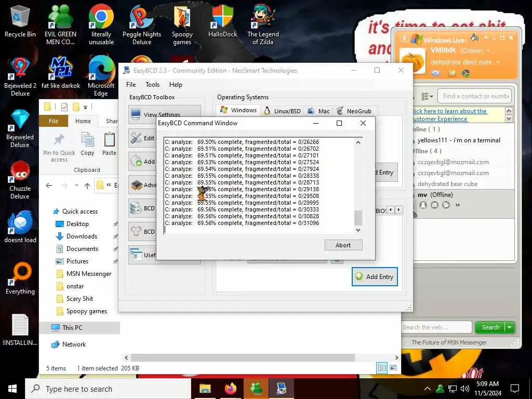Open Messenger contact list layout dropdown

(x=427, y=97)
